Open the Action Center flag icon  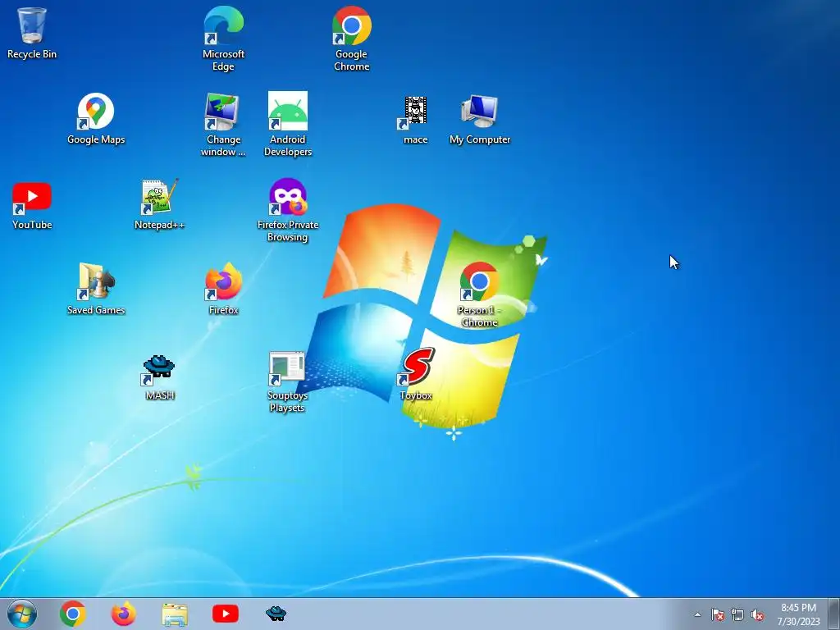point(717,614)
